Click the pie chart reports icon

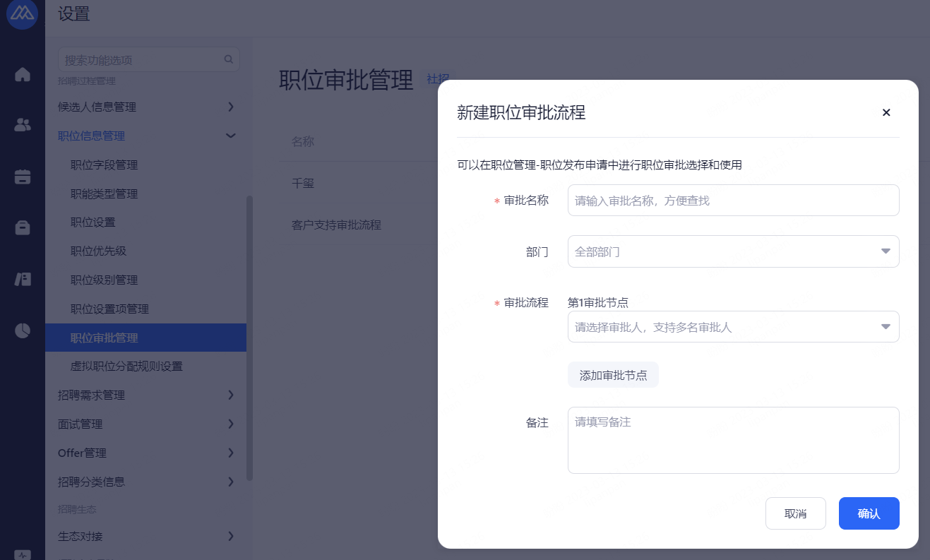click(x=23, y=330)
